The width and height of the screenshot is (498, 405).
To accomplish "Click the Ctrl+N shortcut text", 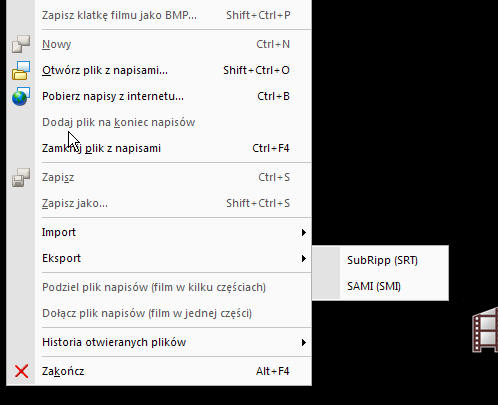I will 273,44.
